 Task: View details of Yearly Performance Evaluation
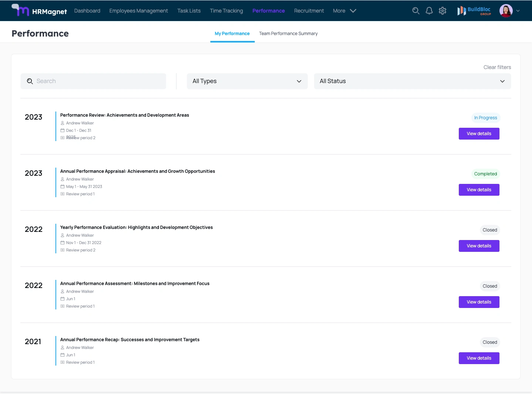click(479, 246)
